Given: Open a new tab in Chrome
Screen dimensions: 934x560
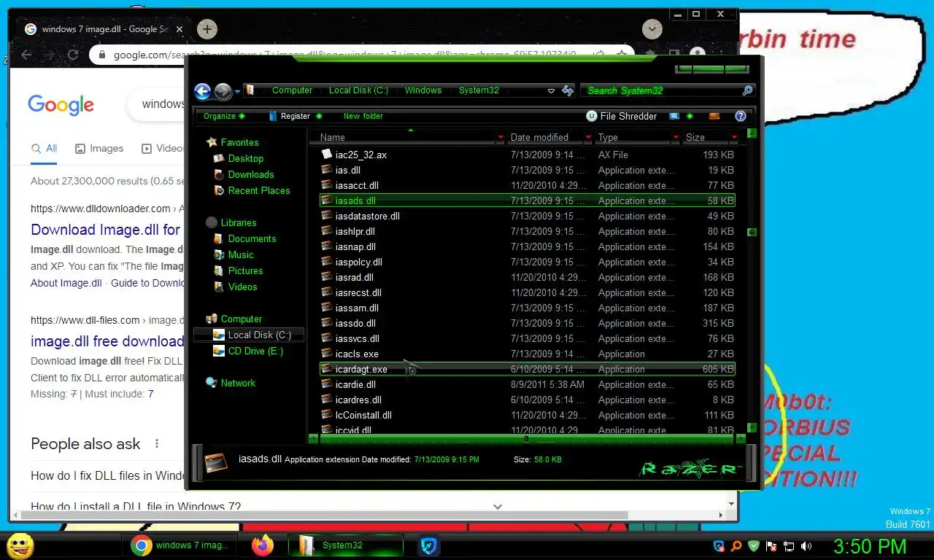Looking at the screenshot, I should (207, 29).
